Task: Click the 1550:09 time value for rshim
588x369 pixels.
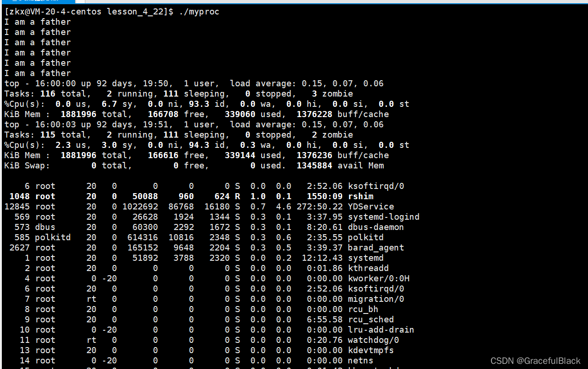Action: click(325, 196)
